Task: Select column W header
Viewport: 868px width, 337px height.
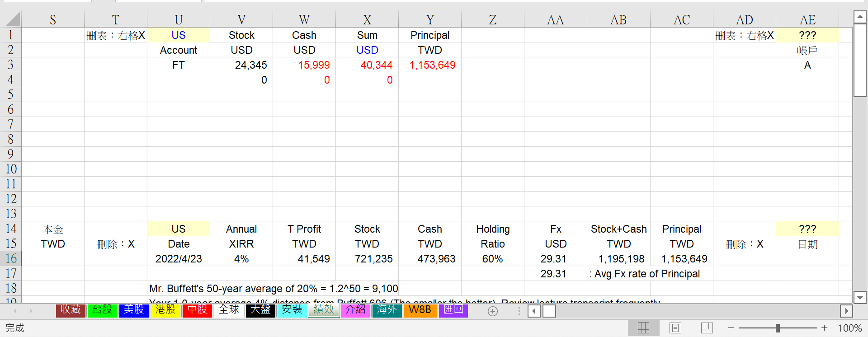Action: (x=304, y=20)
